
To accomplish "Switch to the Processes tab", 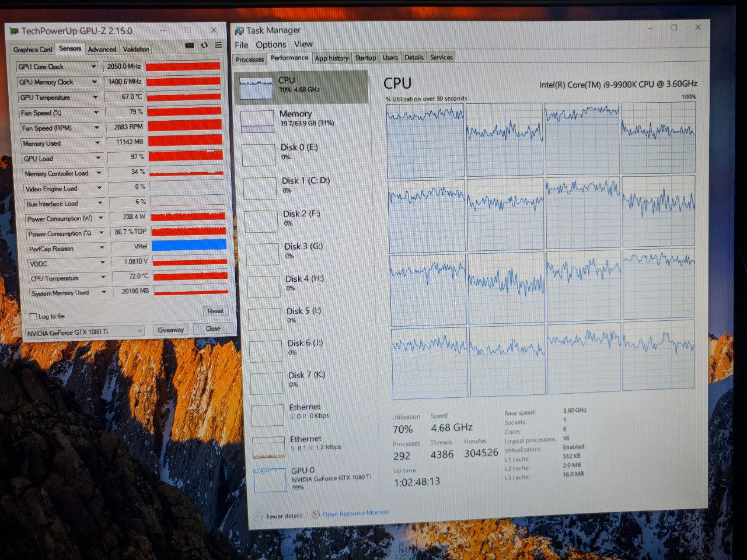I will click(250, 60).
